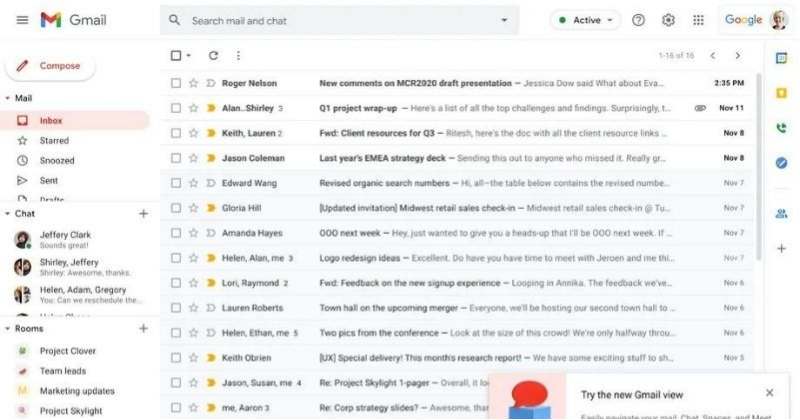Open the support help icon

coord(638,20)
